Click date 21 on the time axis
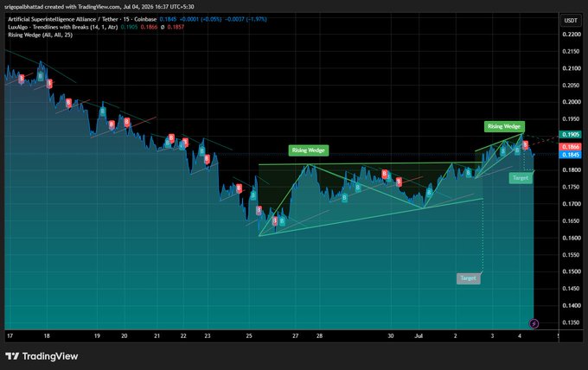This screenshot has height=370, width=588. 157,336
